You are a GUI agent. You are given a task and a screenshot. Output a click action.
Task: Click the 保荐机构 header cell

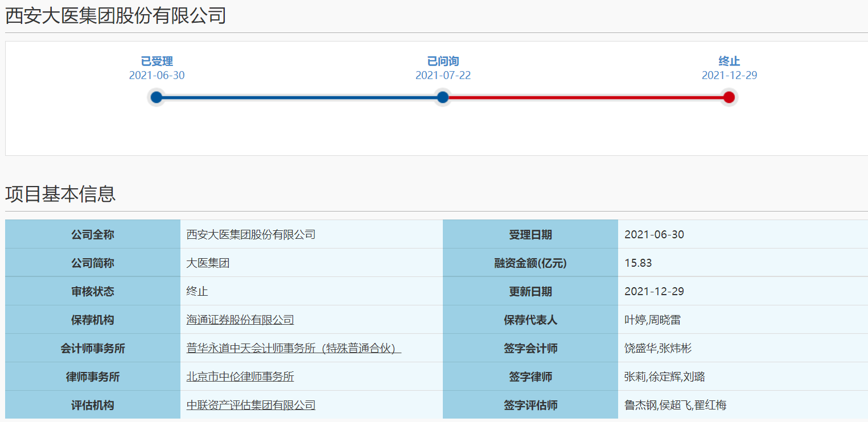pos(93,320)
